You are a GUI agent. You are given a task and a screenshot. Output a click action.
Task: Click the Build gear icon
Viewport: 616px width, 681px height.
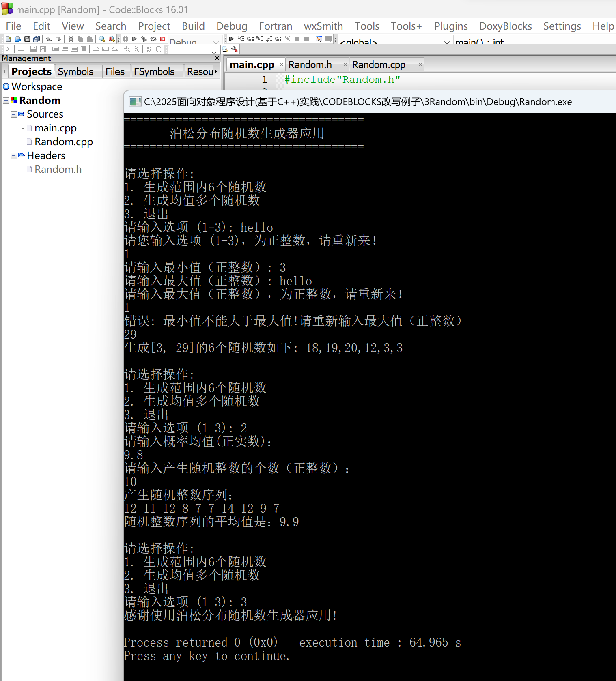(125, 39)
